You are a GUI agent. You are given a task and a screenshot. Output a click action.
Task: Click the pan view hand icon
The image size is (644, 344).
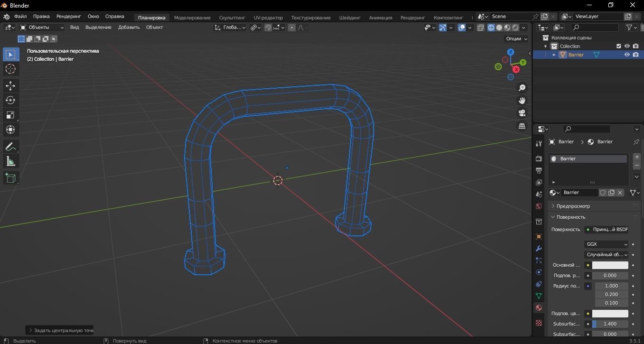tap(522, 101)
